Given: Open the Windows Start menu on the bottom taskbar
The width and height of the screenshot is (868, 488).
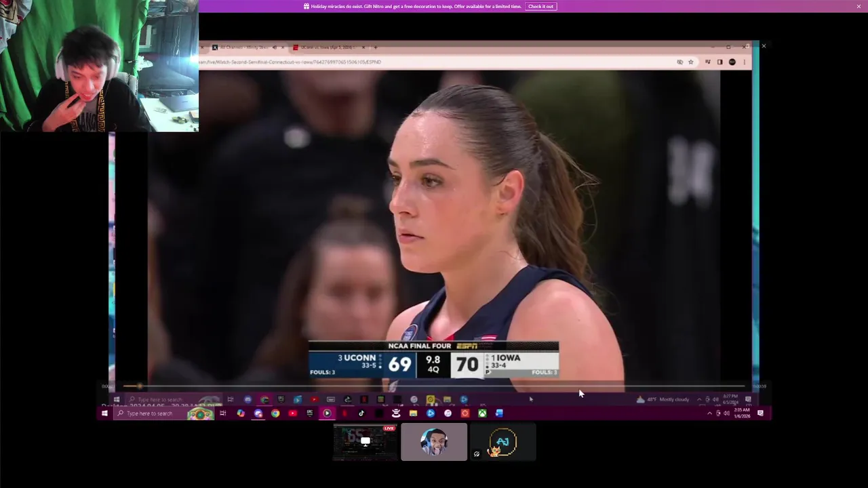Looking at the screenshot, I should tap(104, 413).
